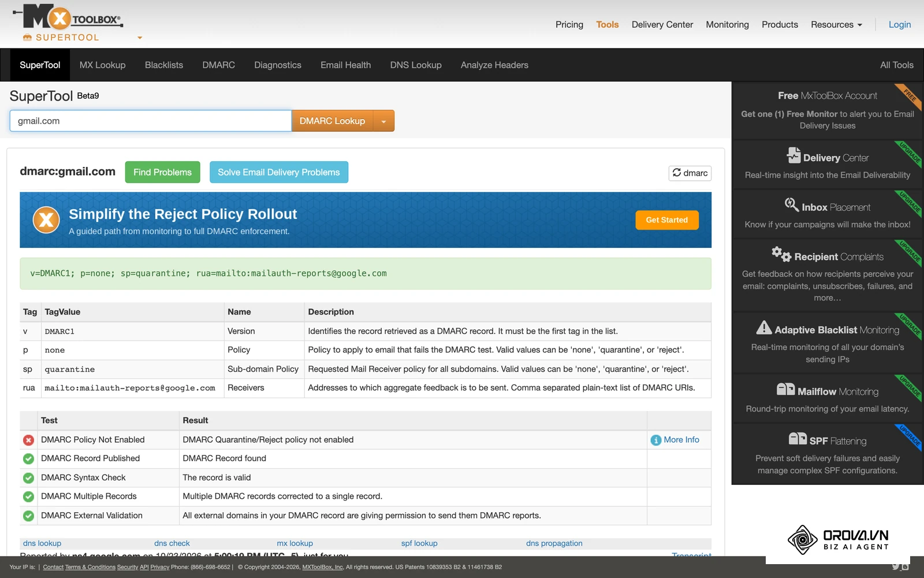Click the Adaptive Blacklist warning triangle icon
This screenshot has height=578, width=924.
pos(764,328)
